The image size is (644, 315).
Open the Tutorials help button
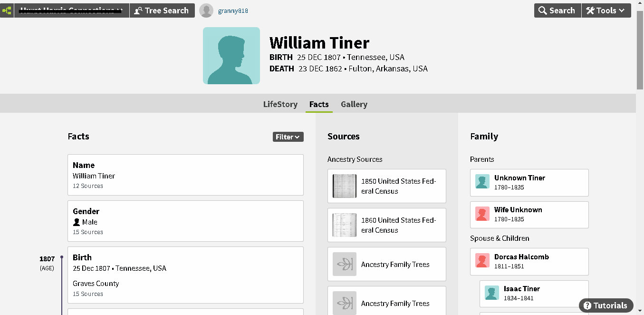(x=606, y=305)
